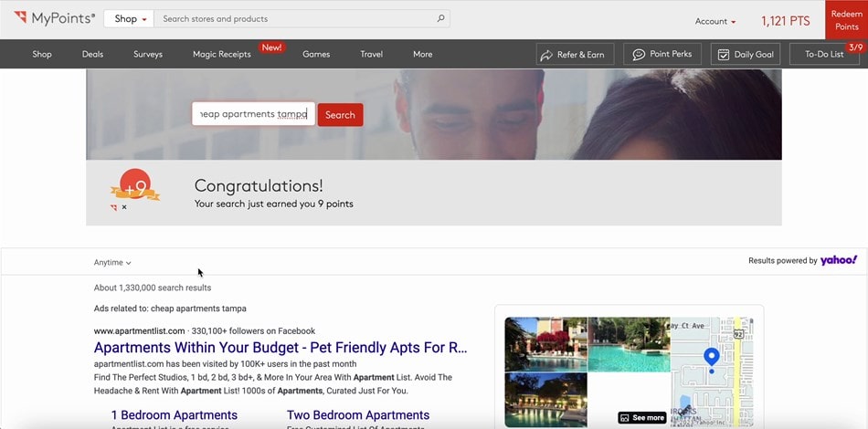Open the Games menu item

pyautogui.click(x=316, y=54)
